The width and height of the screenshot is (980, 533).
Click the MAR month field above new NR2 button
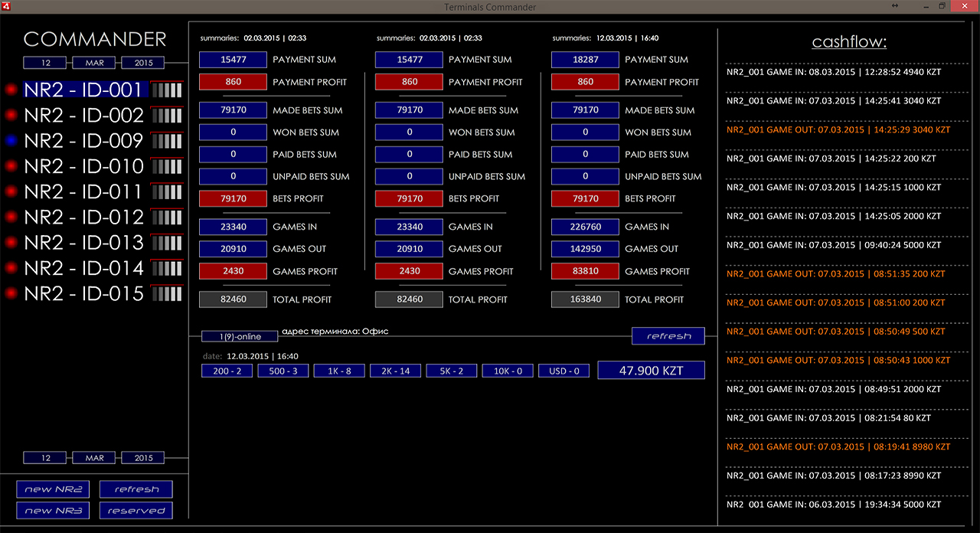point(94,458)
